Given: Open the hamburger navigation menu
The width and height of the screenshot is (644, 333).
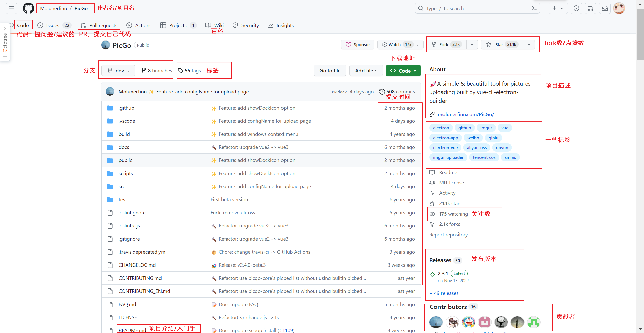Looking at the screenshot, I should click(x=11, y=8).
